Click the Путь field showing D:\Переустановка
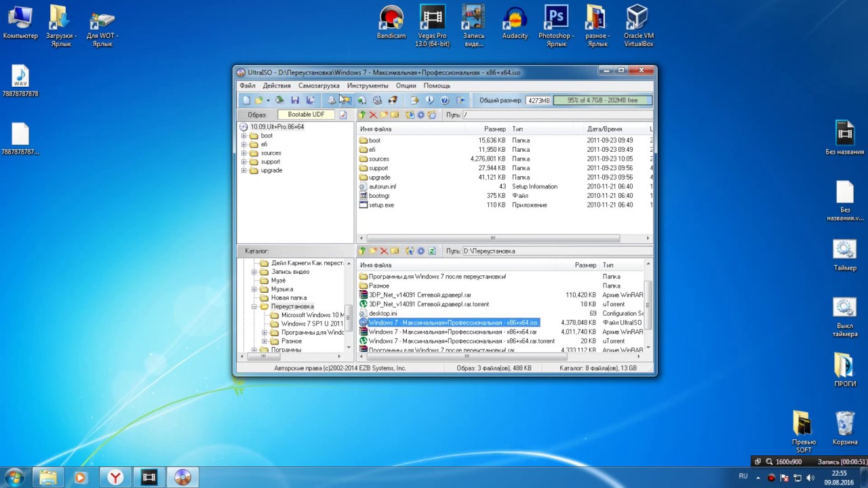The width and height of the screenshot is (868, 488). pyautogui.click(x=557, y=251)
